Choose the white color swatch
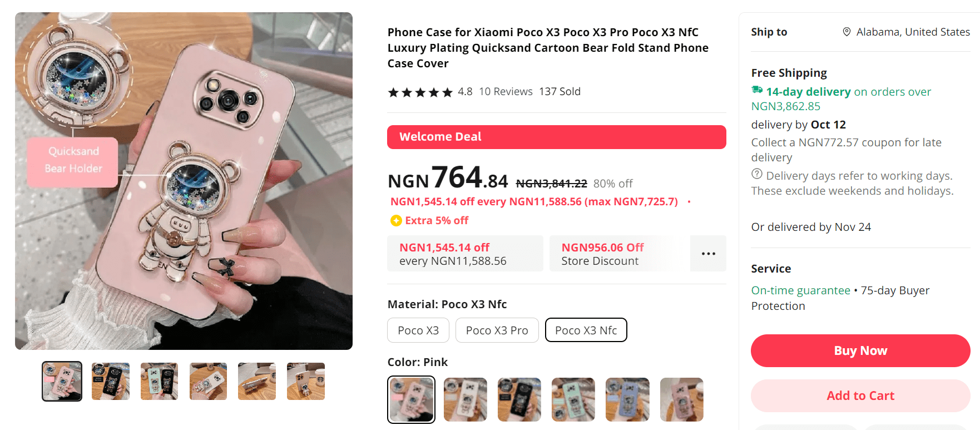This screenshot has height=430, width=980. [465, 399]
